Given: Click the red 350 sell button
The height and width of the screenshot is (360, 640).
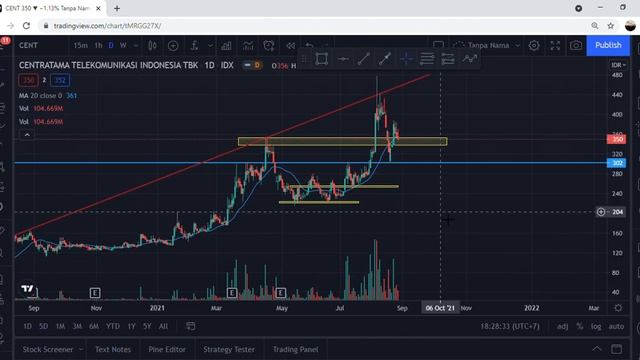Looking at the screenshot, I should point(28,80).
